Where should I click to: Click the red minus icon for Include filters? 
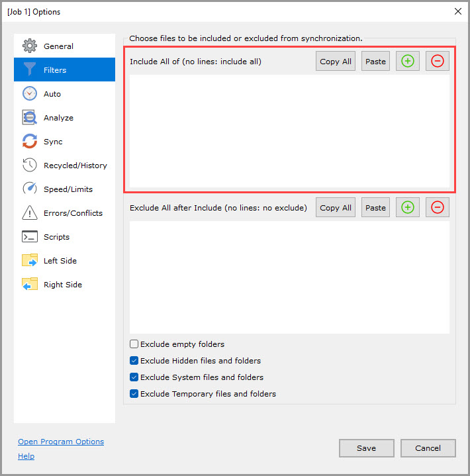tap(438, 61)
